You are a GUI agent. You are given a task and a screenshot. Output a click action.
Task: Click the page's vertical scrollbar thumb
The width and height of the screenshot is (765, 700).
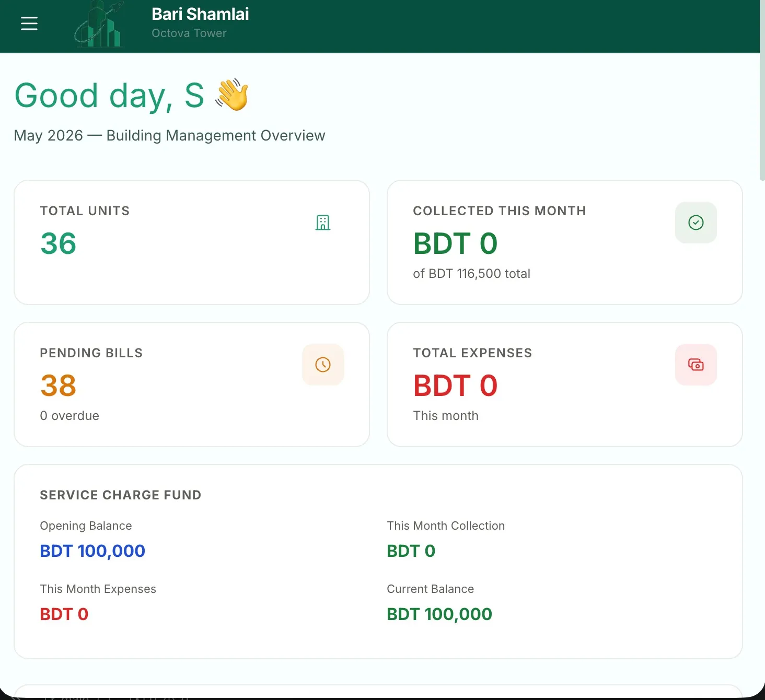(x=762, y=90)
